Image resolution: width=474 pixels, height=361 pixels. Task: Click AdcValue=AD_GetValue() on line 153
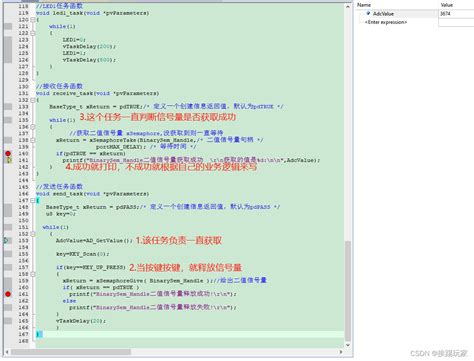click(x=94, y=240)
